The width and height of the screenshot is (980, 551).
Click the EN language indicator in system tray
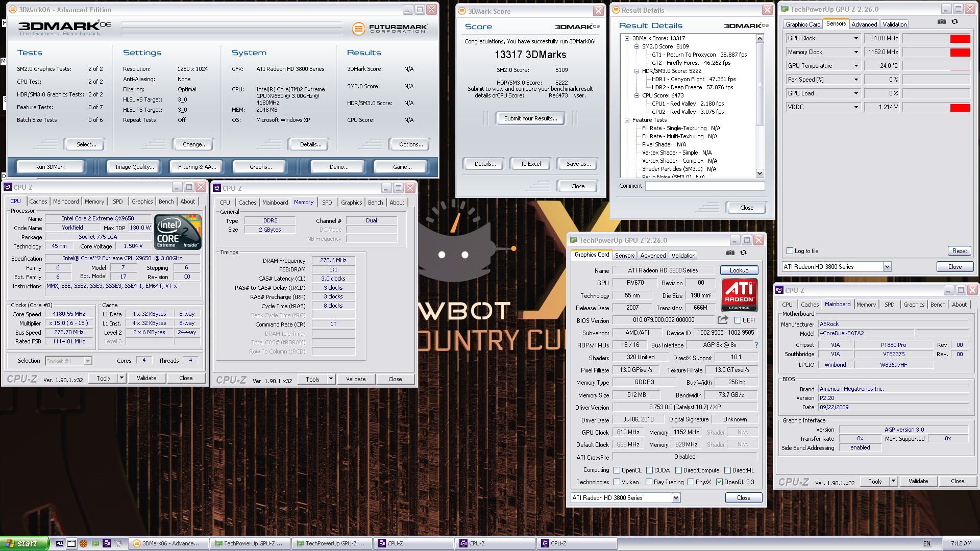[927, 543]
